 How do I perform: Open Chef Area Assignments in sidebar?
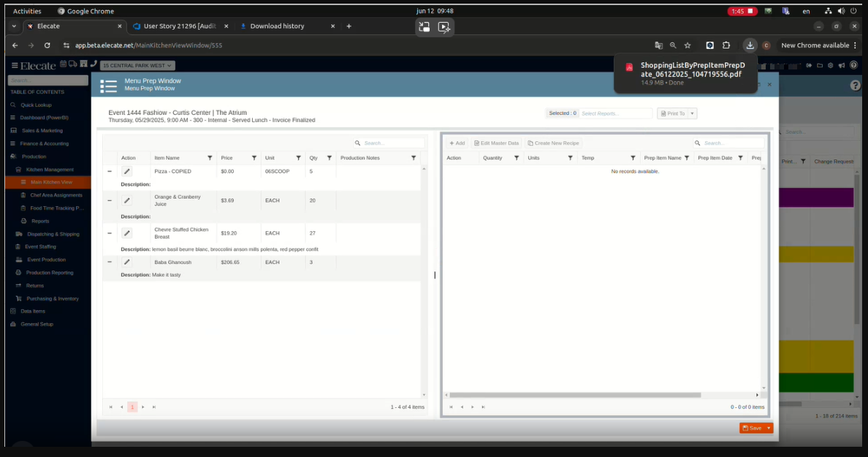click(56, 195)
